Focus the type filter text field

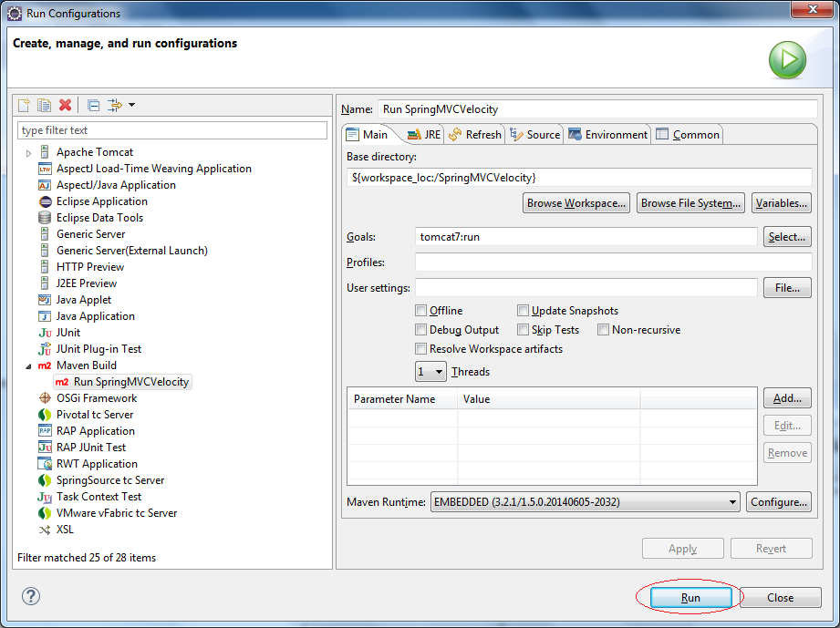click(x=172, y=130)
